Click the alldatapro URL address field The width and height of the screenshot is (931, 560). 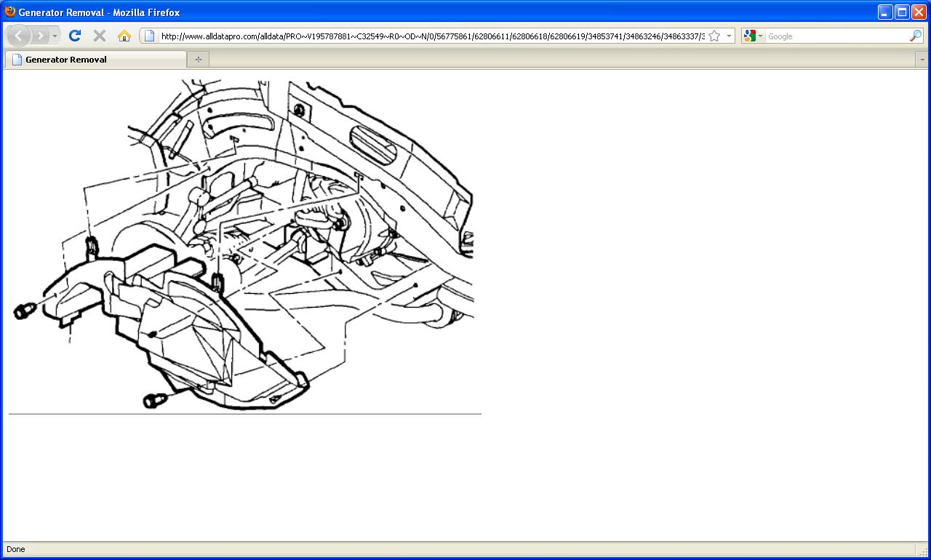[432, 36]
